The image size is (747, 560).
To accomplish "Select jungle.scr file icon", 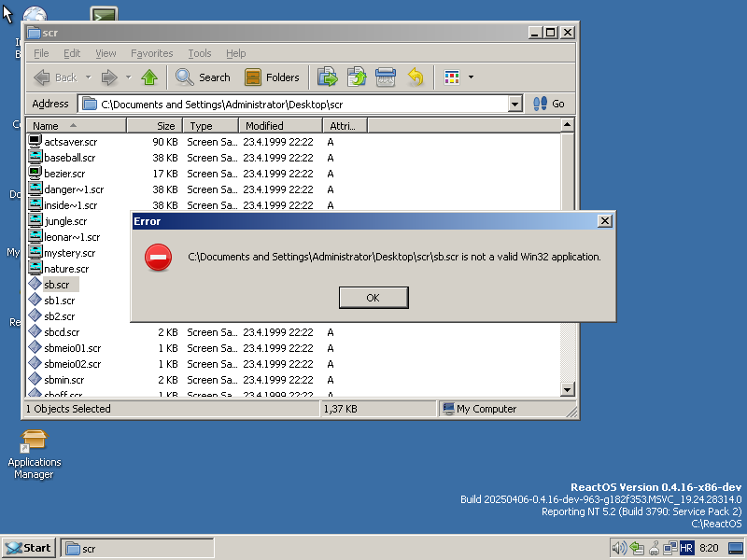I will [x=35, y=220].
